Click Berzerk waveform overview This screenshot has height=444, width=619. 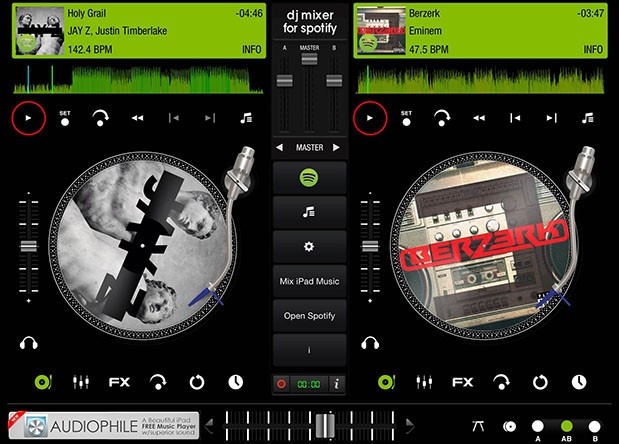pyautogui.click(x=480, y=79)
